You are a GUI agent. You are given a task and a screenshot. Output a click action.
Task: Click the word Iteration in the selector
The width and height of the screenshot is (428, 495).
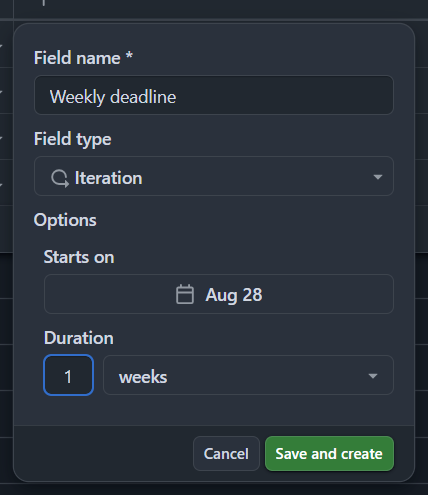click(x=108, y=178)
